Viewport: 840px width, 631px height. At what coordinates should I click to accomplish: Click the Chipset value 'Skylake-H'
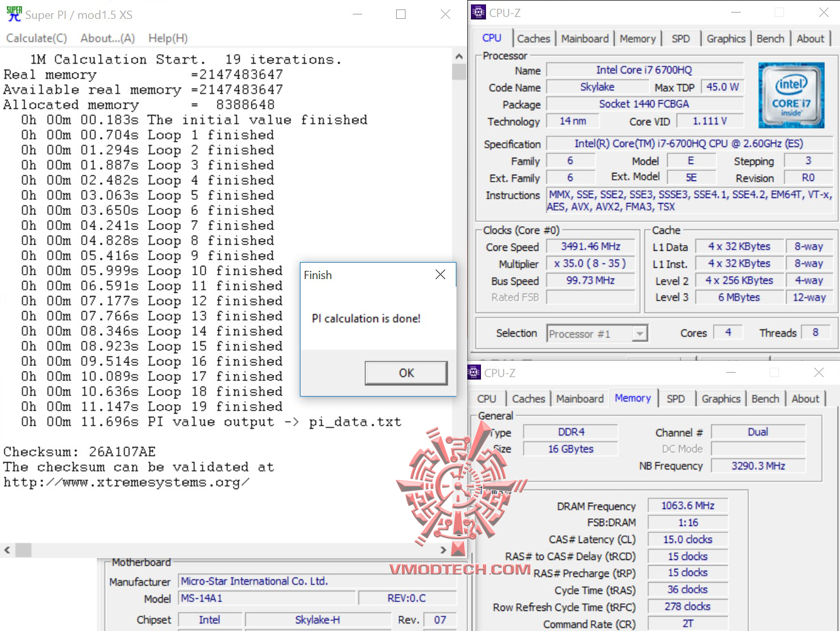click(x=318, y=620)
